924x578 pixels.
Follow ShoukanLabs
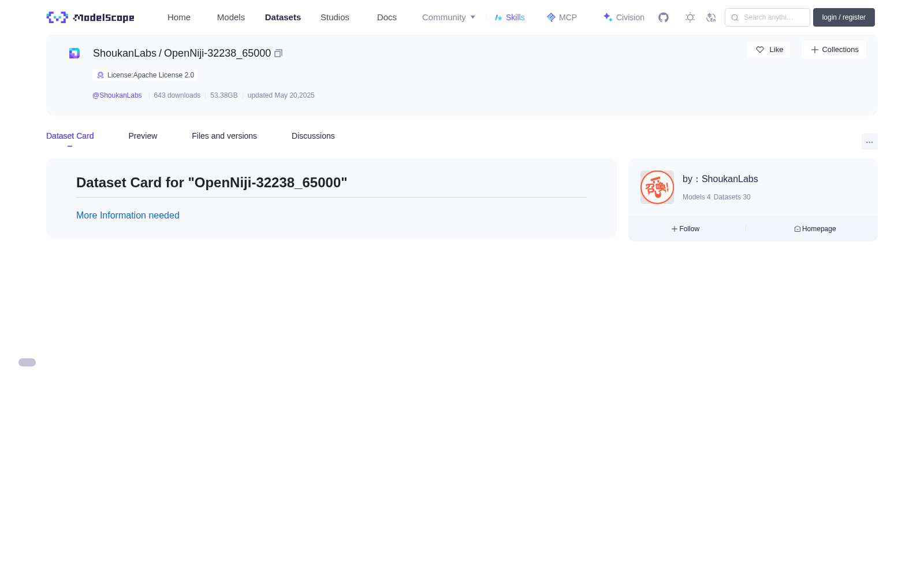[x=685, y=229]
